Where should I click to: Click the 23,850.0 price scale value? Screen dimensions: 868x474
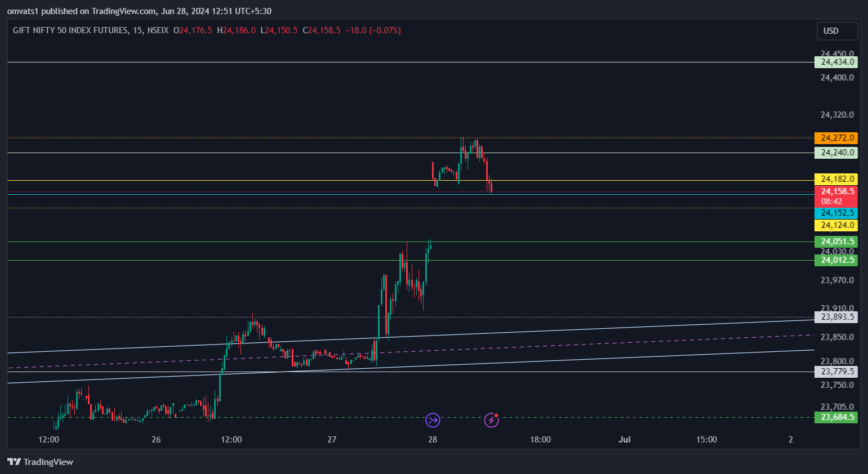pos(837,337)
